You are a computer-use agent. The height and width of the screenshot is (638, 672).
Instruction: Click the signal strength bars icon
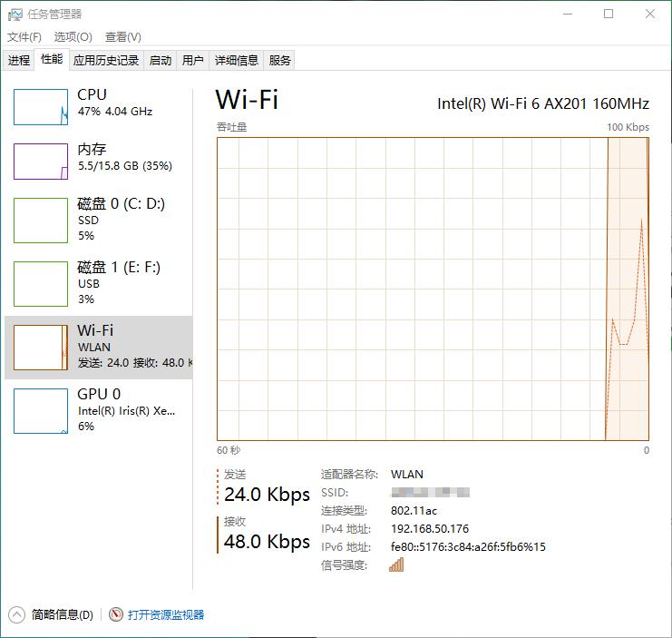[x=396, y=564]
